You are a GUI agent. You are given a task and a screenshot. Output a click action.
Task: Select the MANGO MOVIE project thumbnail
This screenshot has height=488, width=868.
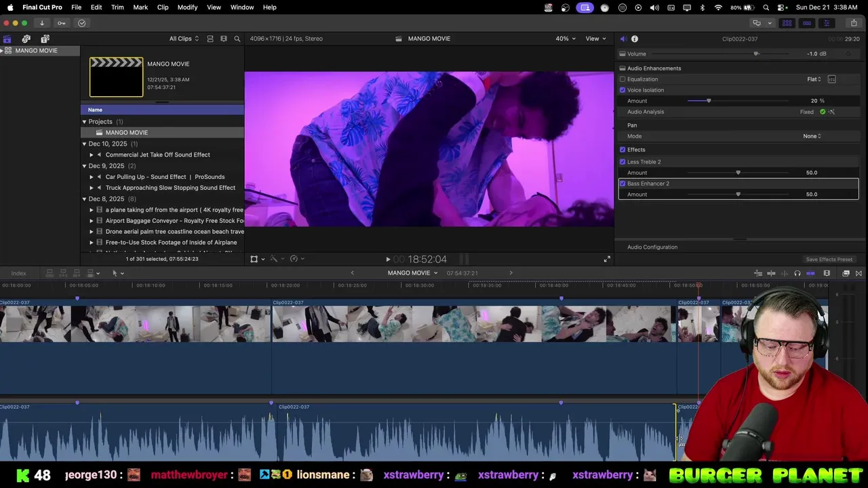[x=117, y=77]
